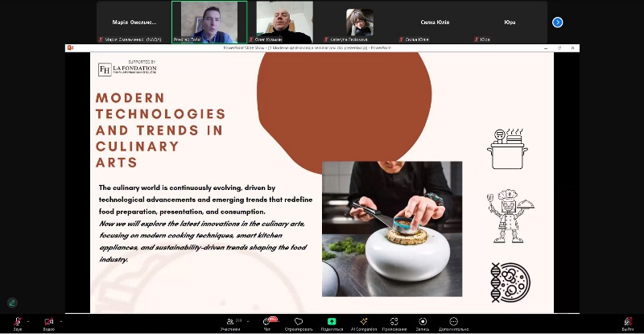Start camera with the Видео button
Screen dimensions: 644x334
(49, 324)
